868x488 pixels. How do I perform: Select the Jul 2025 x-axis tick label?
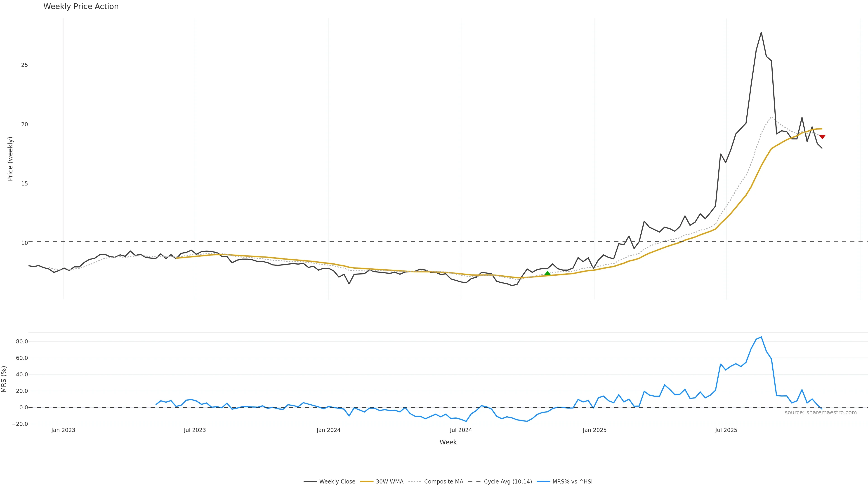tap(726, 430)
